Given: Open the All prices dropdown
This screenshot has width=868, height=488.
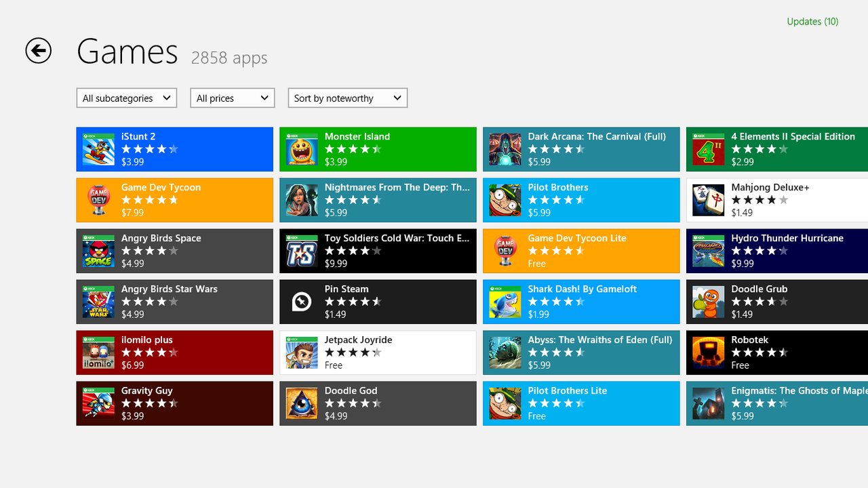Looking at the screenshot, I should tap(233, 98).
